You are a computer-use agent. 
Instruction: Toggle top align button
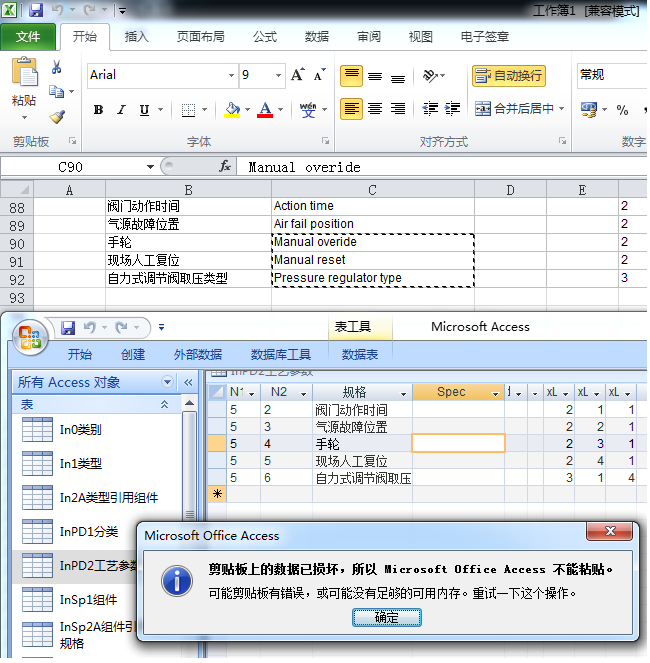click(351, 76)
